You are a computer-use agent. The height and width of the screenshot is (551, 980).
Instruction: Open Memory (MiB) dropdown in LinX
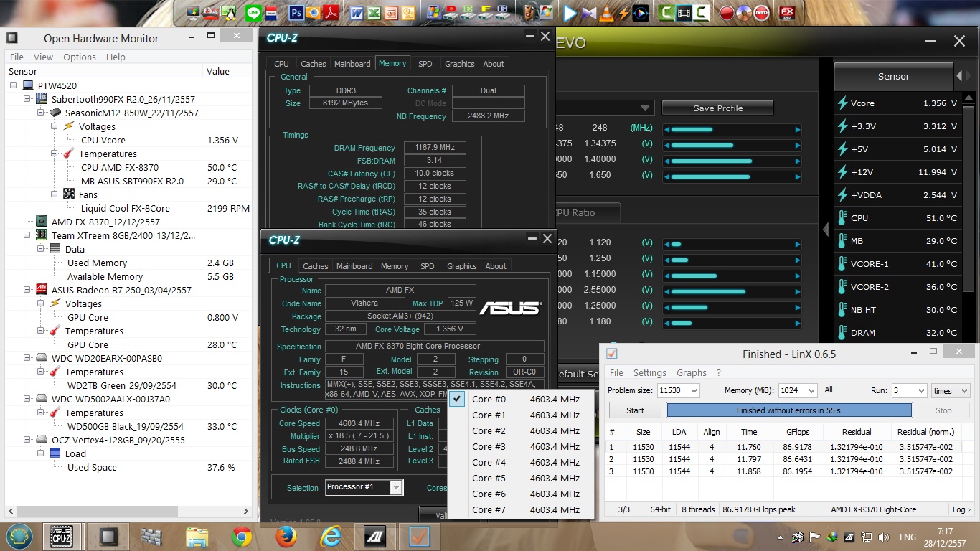pos(811,390)
